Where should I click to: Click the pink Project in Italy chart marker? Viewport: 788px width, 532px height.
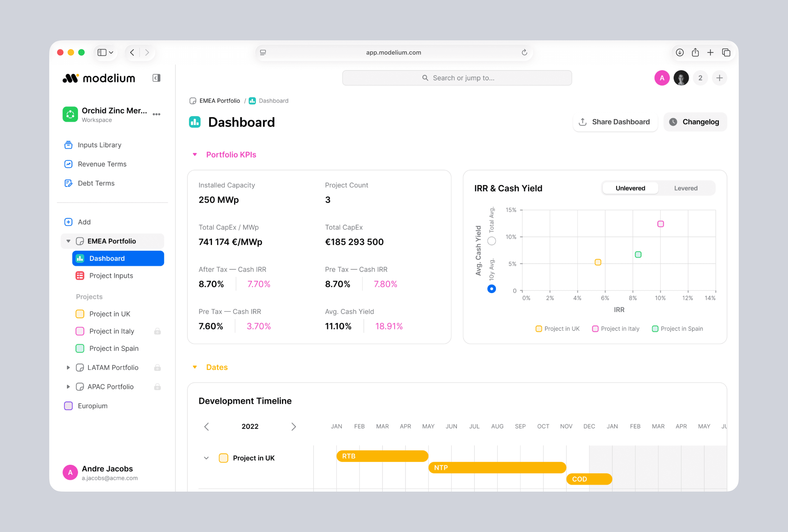tap(660, 224)
